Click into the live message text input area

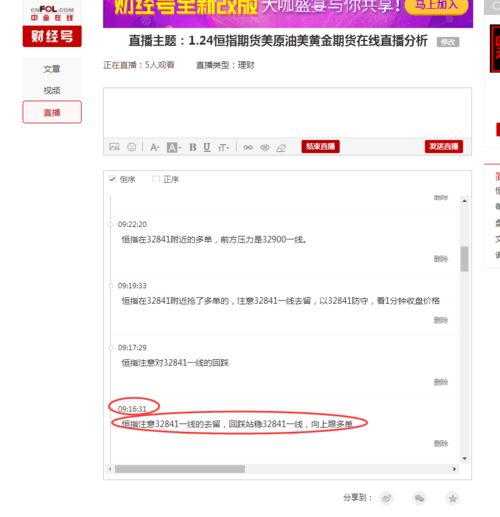pyautogui.click(x=287, y=113)
